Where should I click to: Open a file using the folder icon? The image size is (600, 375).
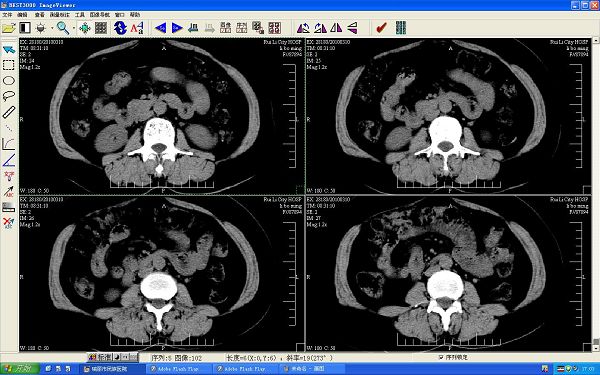(8, 28)
